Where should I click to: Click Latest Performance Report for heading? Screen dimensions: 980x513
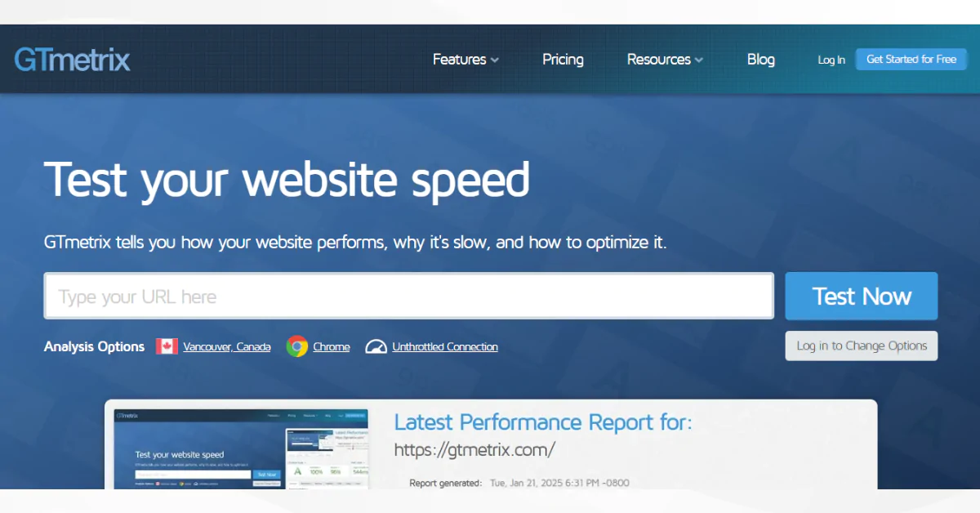[543, 422]
